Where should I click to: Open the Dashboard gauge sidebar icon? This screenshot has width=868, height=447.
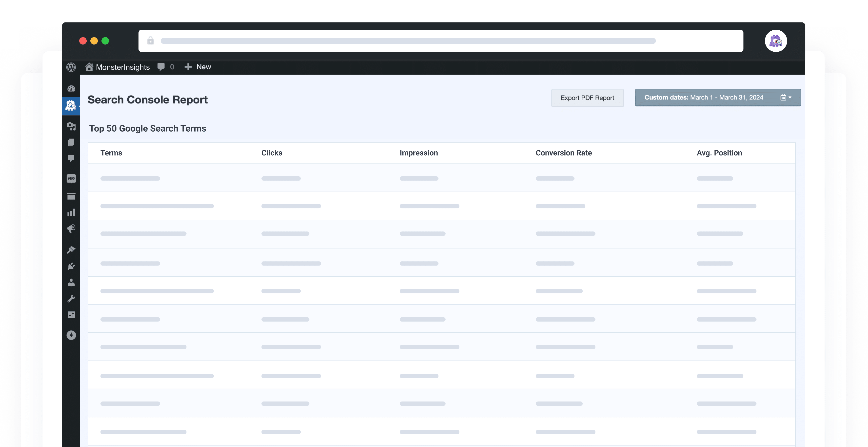tap(71, 89)
